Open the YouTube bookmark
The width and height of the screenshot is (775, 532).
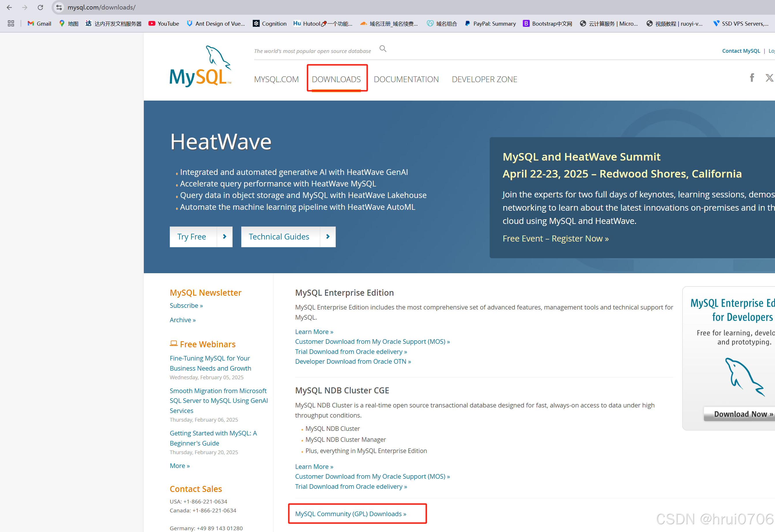[x=164, y=23]
